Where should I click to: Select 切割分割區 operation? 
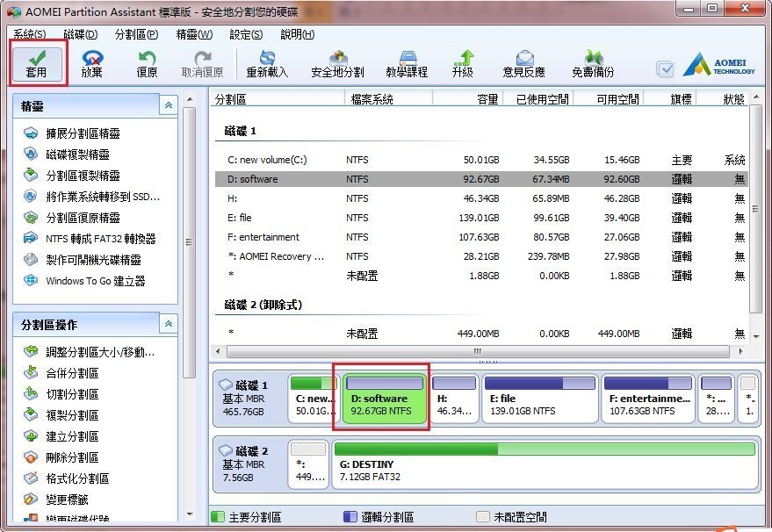pyautogui.click(x=61, y=394)
